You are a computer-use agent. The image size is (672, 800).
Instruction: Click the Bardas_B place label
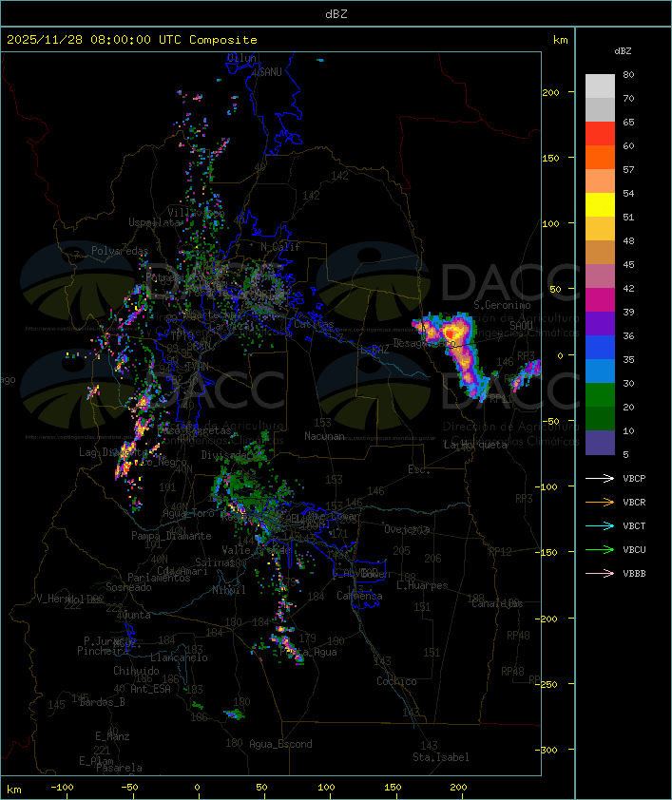click(x=102, y=702)
